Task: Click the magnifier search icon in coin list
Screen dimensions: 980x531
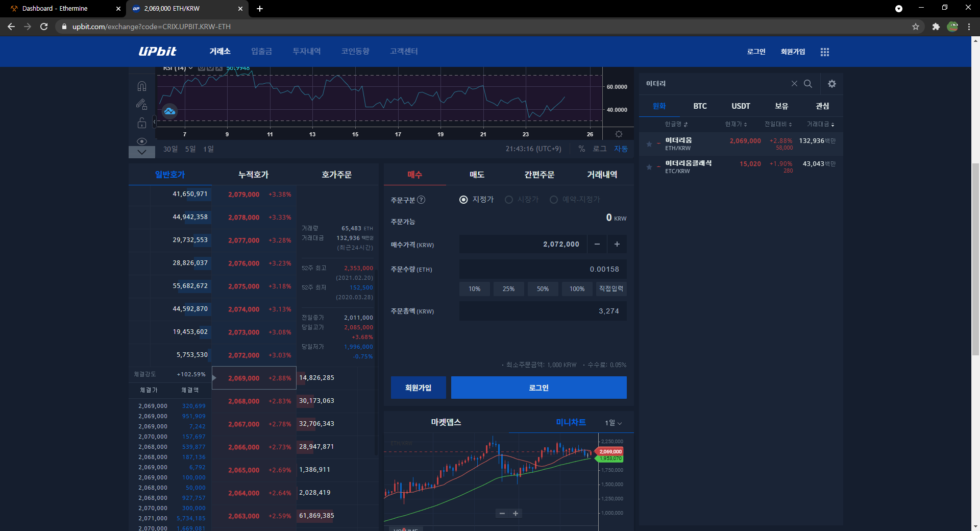Action: tap(808, 84)
